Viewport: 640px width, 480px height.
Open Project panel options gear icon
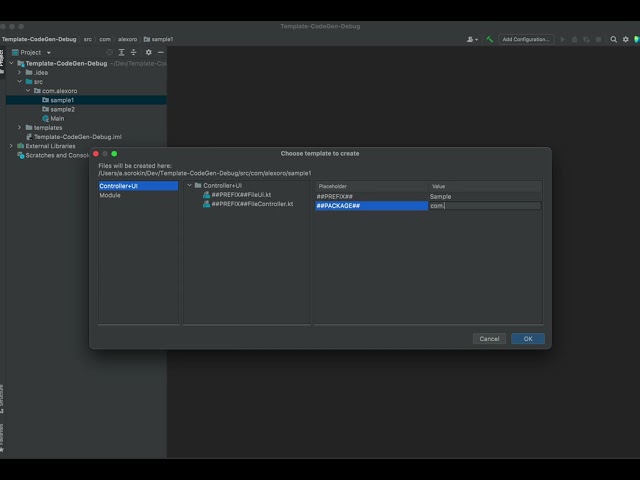[x=149, y=52]
